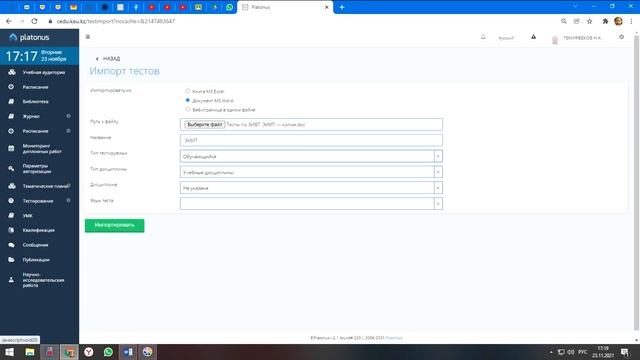
Task: Select Веб-страница в одном файле radio option
Action: [x=188, y=109]
